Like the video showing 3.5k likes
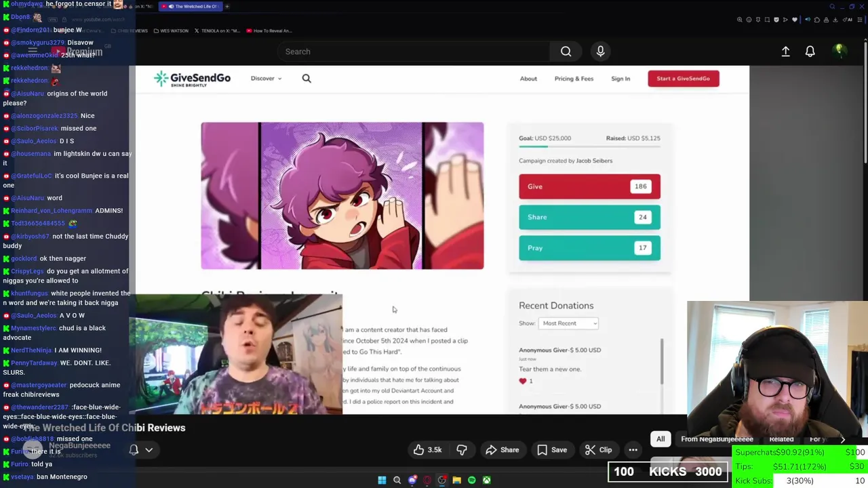 point(427,450)
